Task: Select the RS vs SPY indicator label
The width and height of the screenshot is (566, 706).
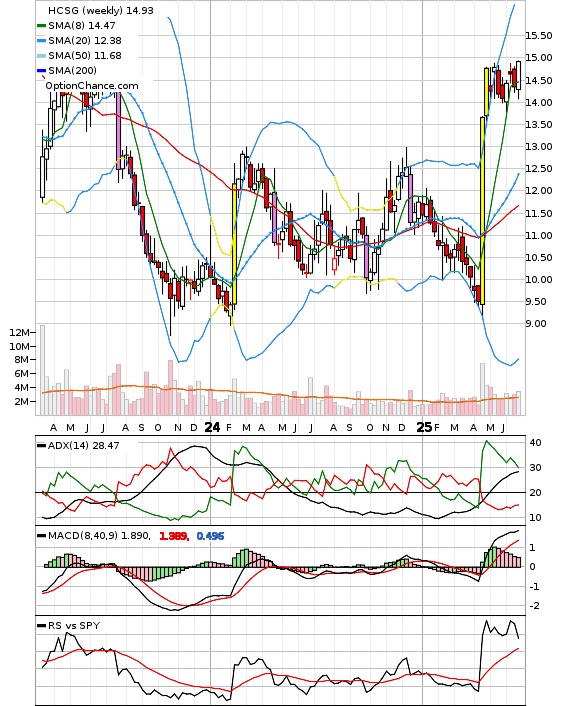Action: (x=74, y=626)
